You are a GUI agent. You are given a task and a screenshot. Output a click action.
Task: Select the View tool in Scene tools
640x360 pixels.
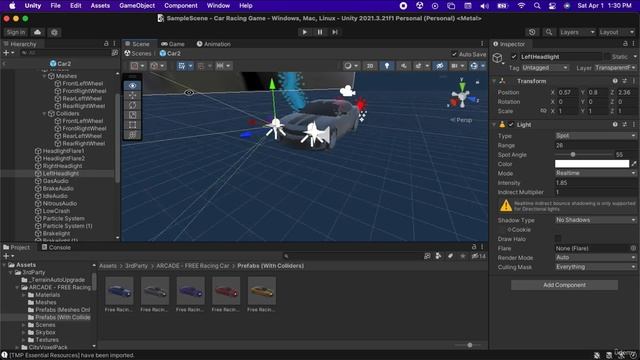coord(133,86)
